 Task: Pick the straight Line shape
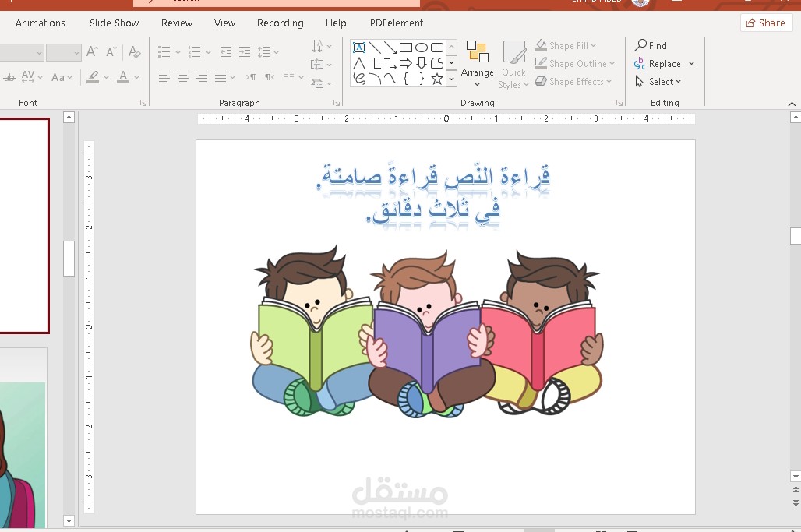pos(375,48)
